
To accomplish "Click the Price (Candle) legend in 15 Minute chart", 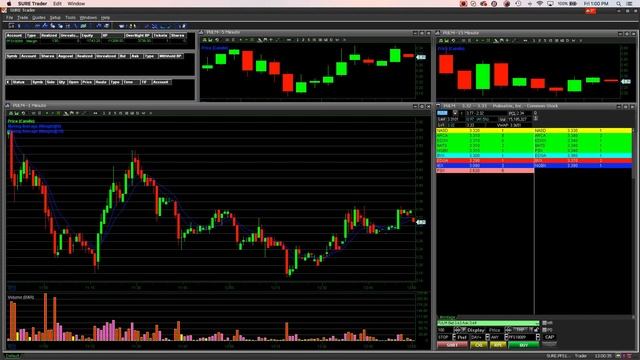I will pos(451,49).
